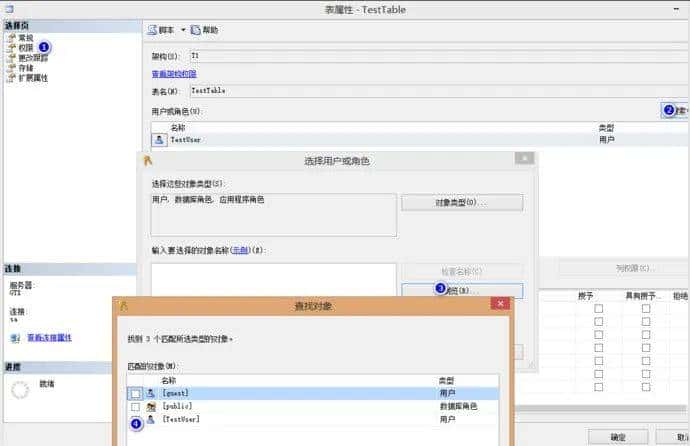Click the 架构(S) field containing T1
This screenshot has width=690, height=446.
(439, 56)
